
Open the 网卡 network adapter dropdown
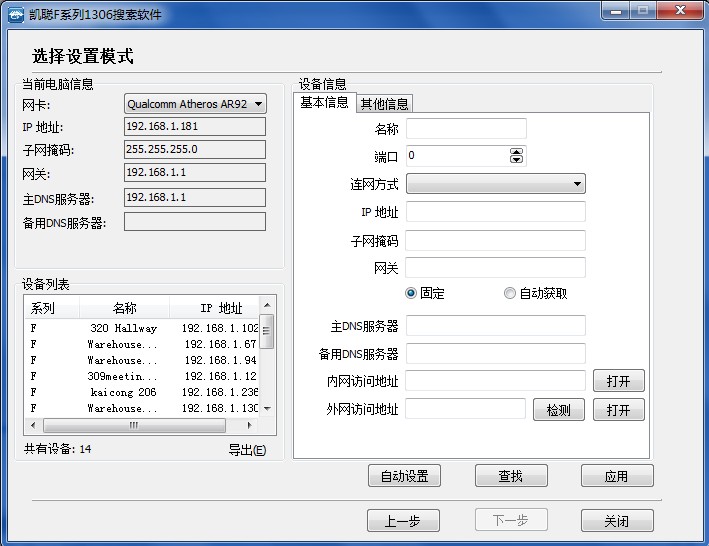tap(195, 104)
